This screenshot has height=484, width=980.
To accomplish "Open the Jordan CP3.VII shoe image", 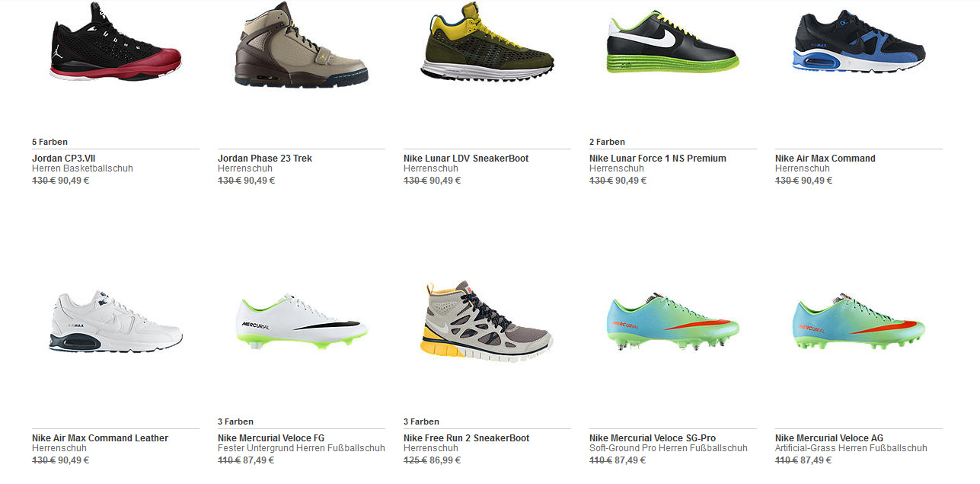I will (116, 42).
